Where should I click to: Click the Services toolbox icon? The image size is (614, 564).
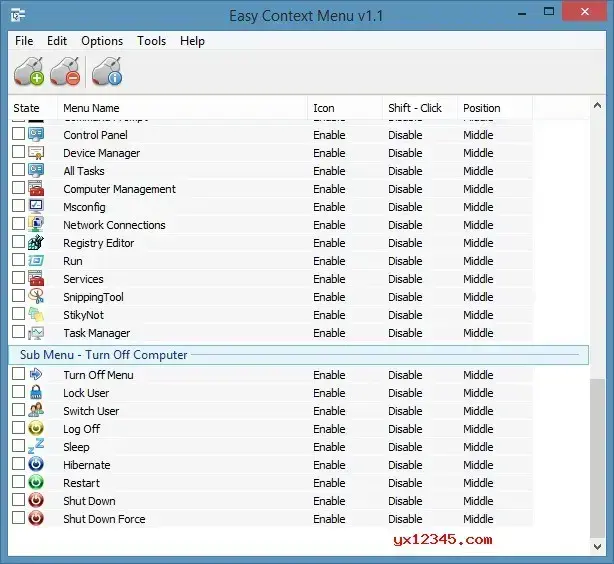(36, 278)
